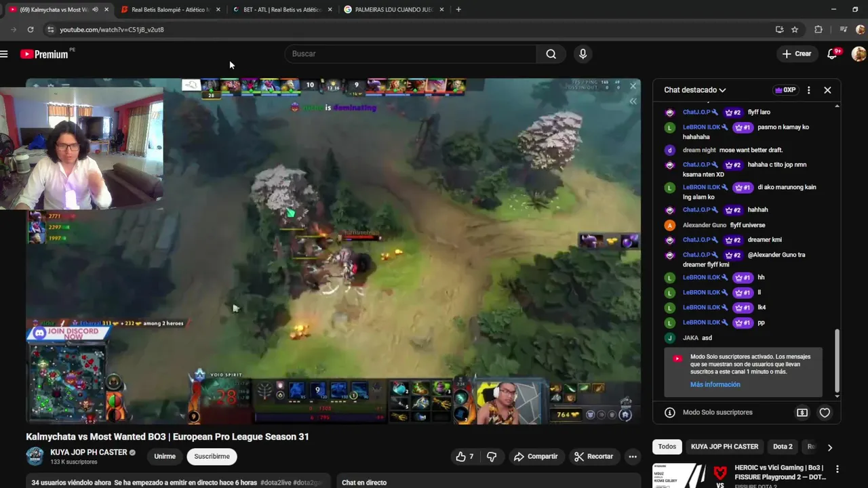Select the Dota 2 filter chip
This screenshot has width=868, height=488.
tap(783, 447)
